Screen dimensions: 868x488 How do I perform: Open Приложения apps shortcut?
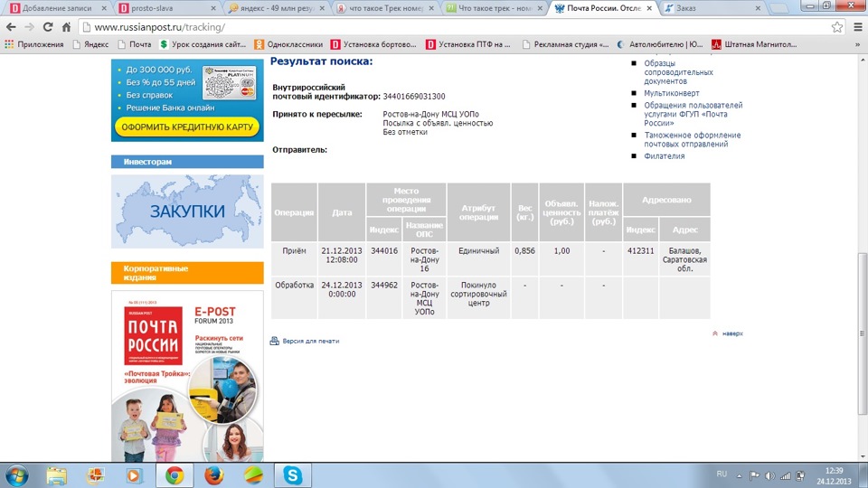tap(34, 44)
